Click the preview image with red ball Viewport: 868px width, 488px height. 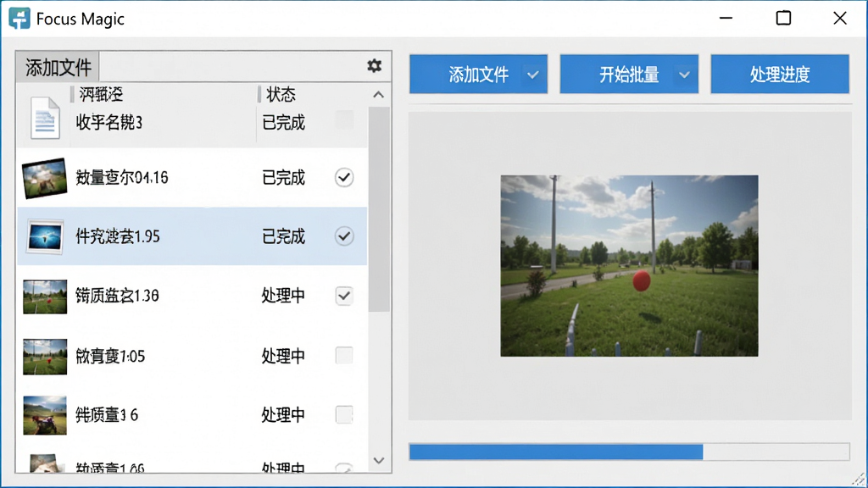click(630, 266)
